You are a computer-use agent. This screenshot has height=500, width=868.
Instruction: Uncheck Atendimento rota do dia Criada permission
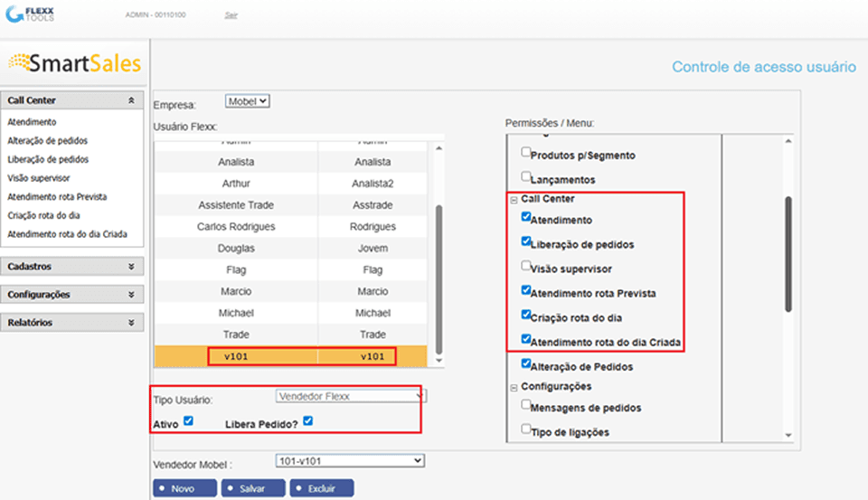[x=526, y=338]
